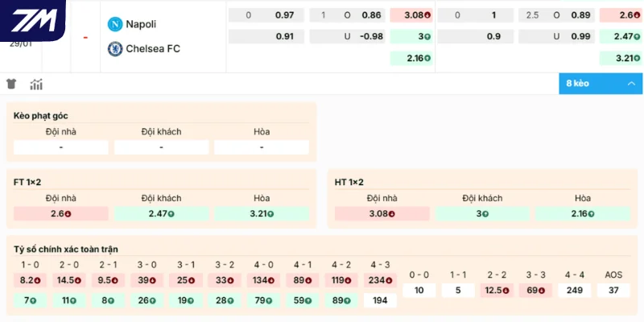Select Đội khách odds 3 in HT 1×2 panel

(483, 213)
